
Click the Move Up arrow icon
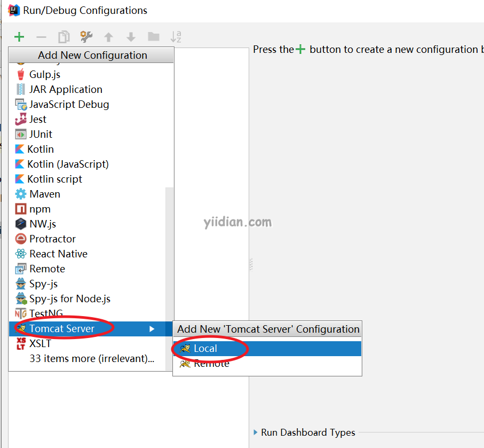(x=108, y=37)
